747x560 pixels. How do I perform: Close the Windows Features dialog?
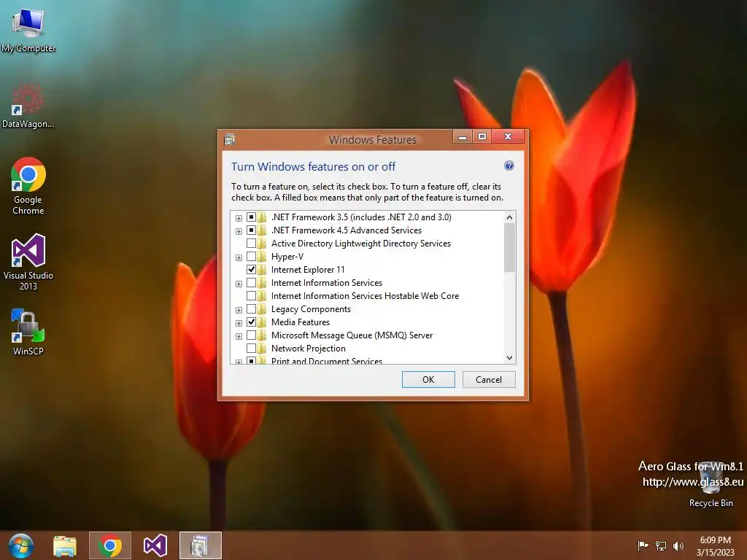coord(508,136)
